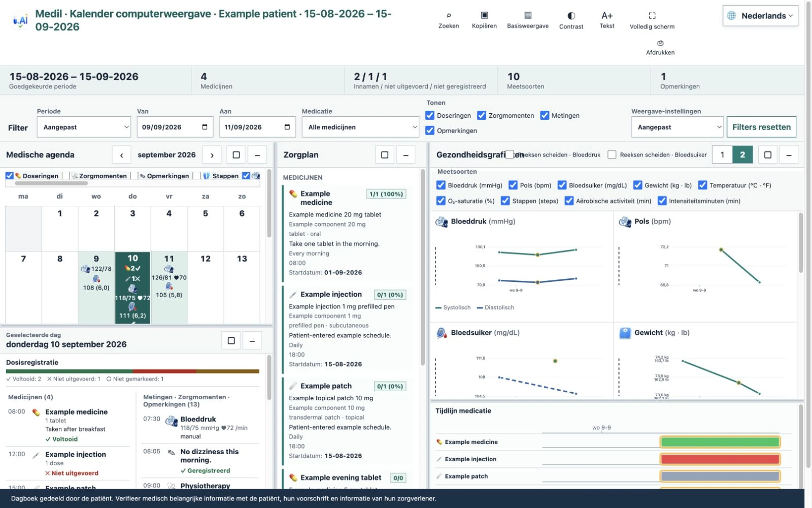The width and height of the screenshot is (812, 508).
Task: Open the Nederlands language dropdown
Action: click(x=760, y=16)
